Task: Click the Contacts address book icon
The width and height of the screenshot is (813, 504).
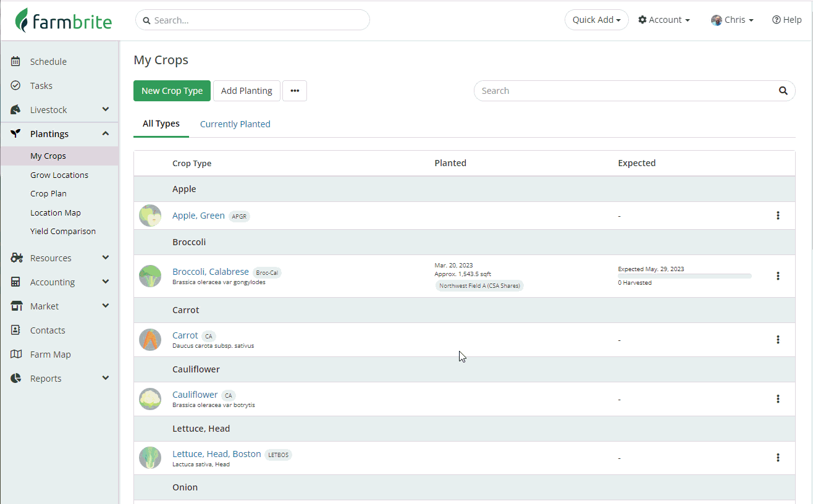Action: (16, 330)
